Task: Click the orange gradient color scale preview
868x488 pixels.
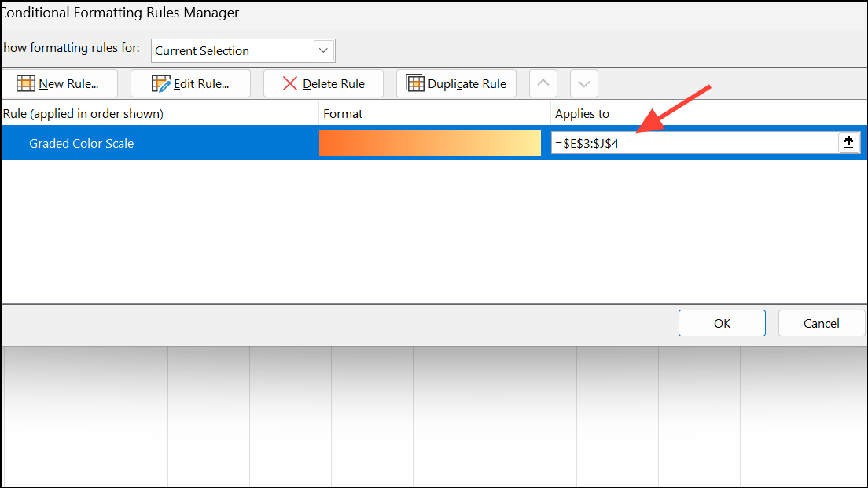Action: coord(429,142)
